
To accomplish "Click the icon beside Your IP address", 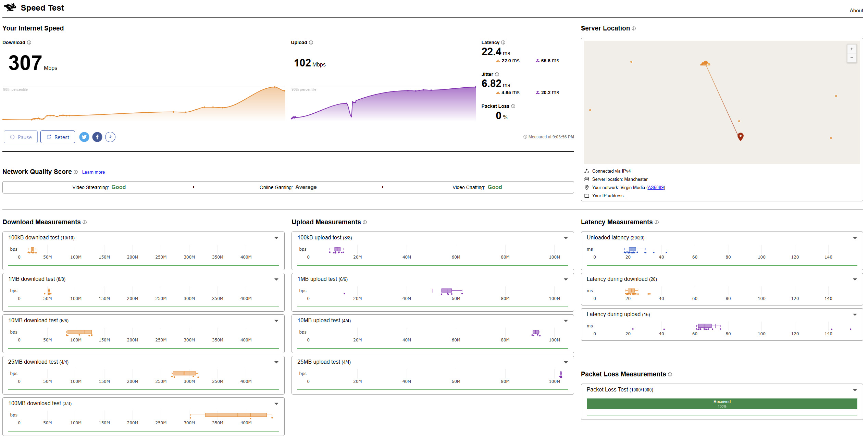I will [x=587, y=196].
